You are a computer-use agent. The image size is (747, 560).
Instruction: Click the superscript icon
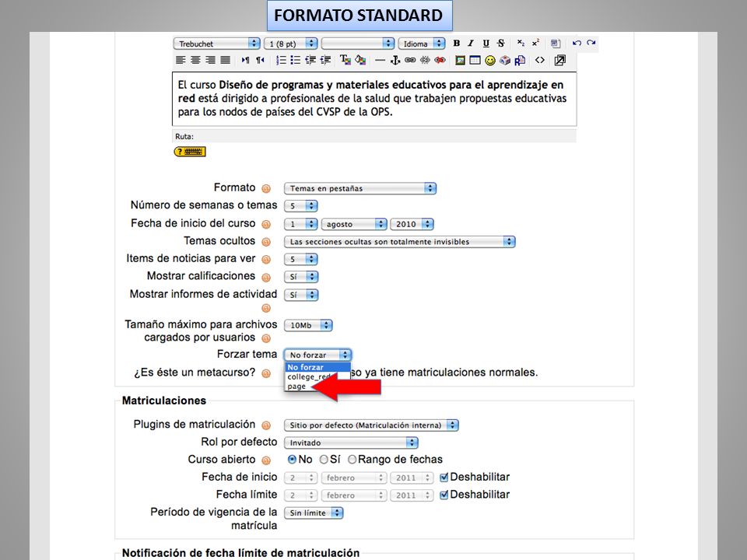click(535, 44)
